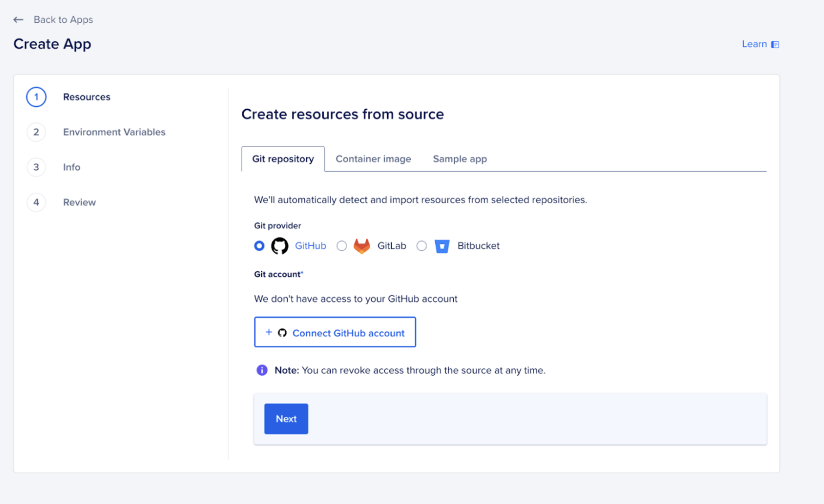Image resolution: width=824 pixels, height=504 pixels.
Task: Click the book icon next to Learn
Action: point(775,45)
